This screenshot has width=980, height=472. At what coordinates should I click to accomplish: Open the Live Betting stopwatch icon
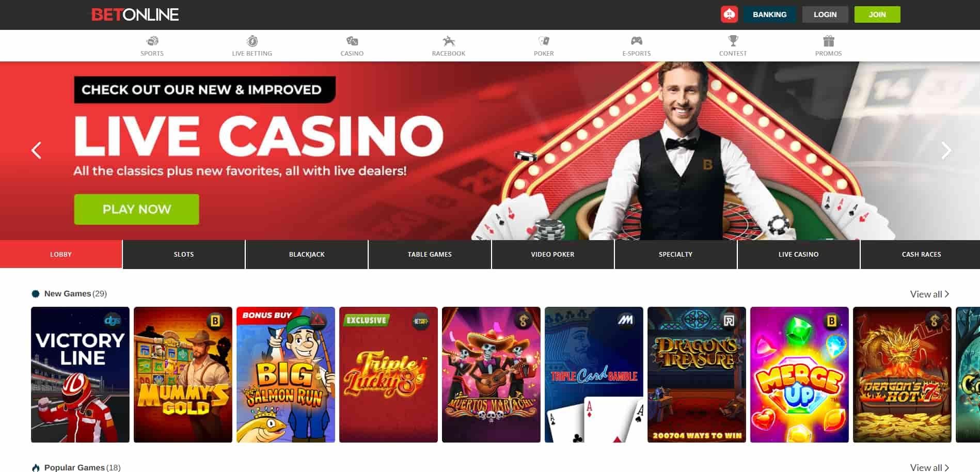[x=252, y=41]
